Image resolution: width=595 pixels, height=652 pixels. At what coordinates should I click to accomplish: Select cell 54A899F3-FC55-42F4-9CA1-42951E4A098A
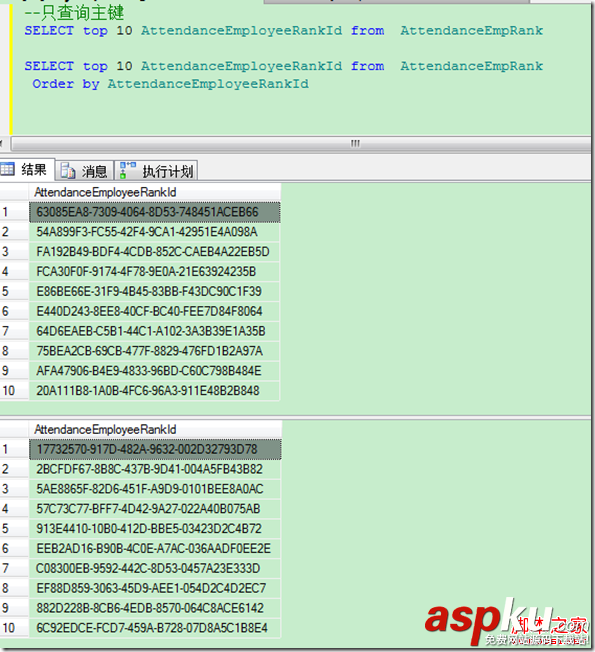click(x=154, y=232)
